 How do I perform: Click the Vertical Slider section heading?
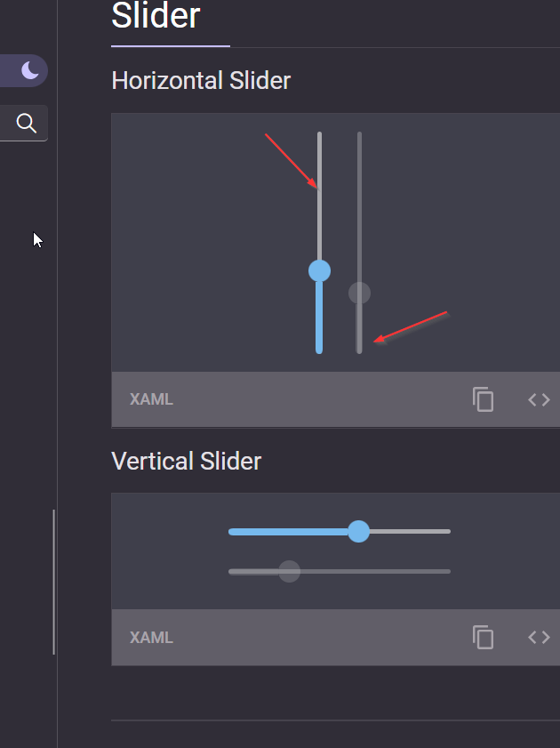click(x=186, y=461)
